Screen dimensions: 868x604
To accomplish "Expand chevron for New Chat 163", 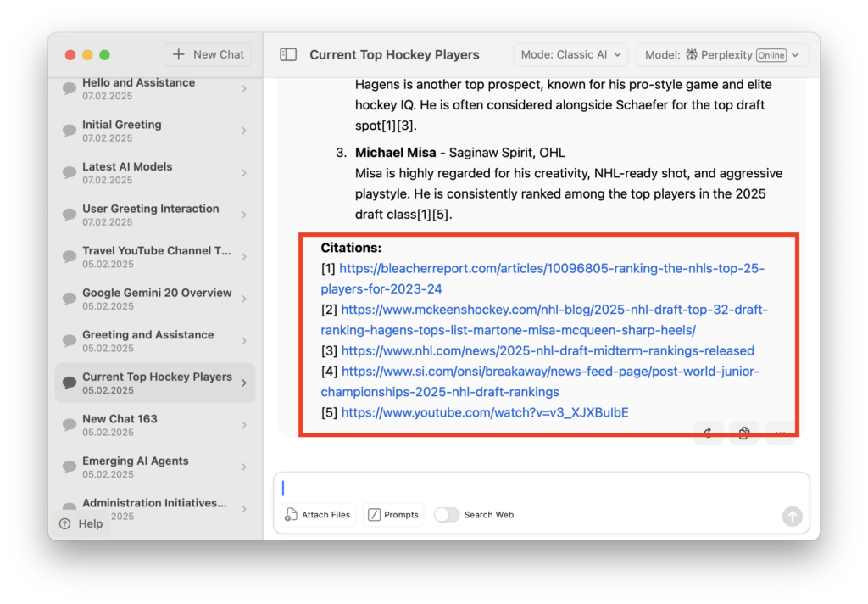I will pyautogui.click(x=244, y=425).
